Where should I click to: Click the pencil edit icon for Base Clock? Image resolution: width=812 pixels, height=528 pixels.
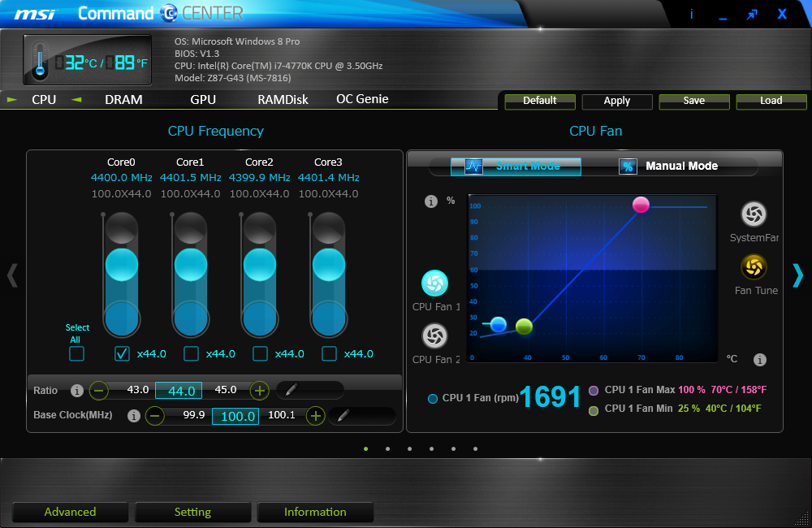[343, 415]
